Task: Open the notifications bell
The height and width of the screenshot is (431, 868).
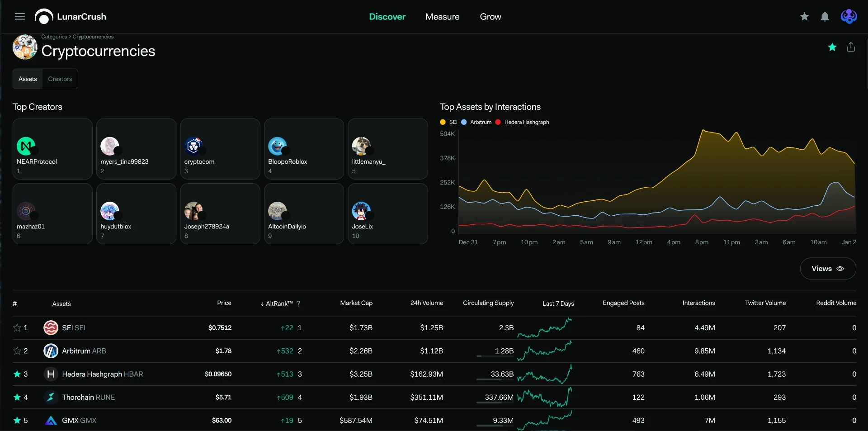Action: (x=825, y=17)
